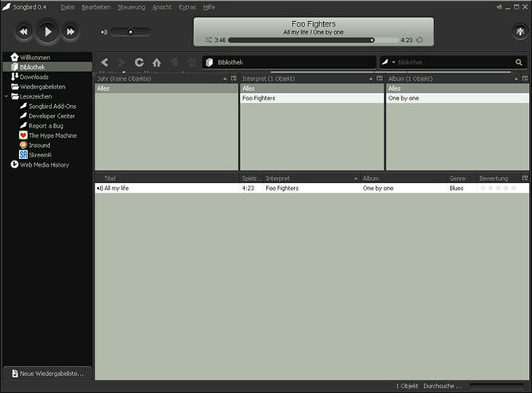The image size is (532, 393).
Task: Open The Hype Machine bookmark
Action: (52, 135)
